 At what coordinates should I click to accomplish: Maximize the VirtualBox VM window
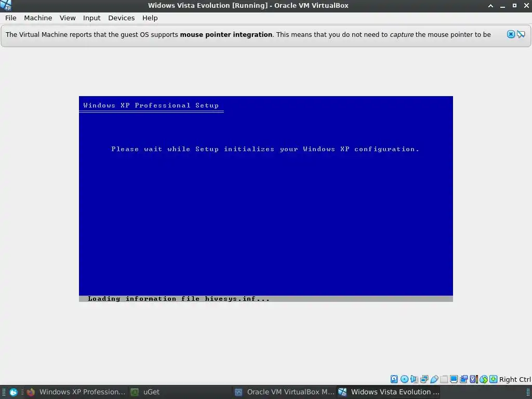click(514, 5)
